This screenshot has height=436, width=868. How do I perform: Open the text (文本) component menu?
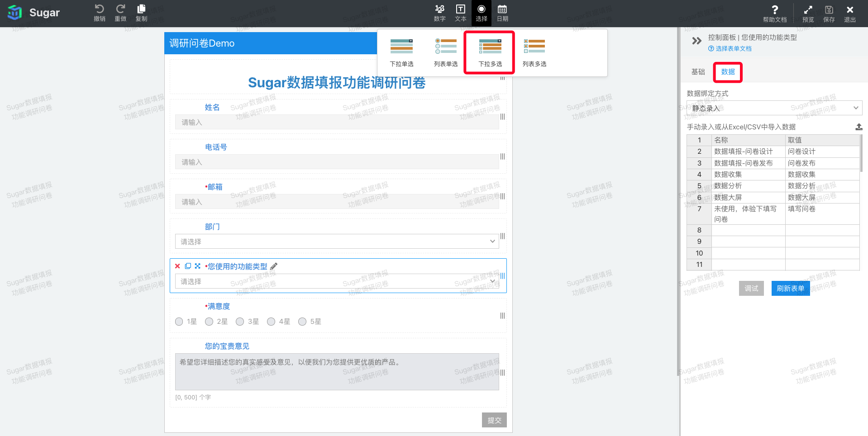click(460, 13)
